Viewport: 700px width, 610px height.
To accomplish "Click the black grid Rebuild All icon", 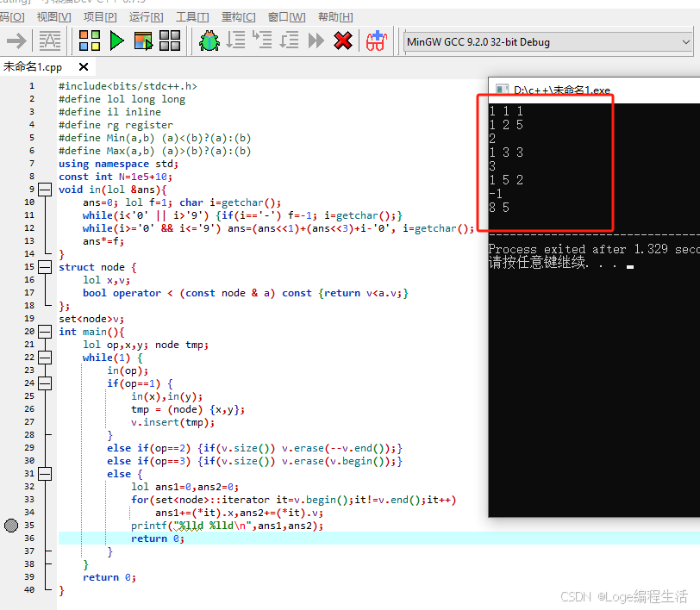I will point(170,41).
